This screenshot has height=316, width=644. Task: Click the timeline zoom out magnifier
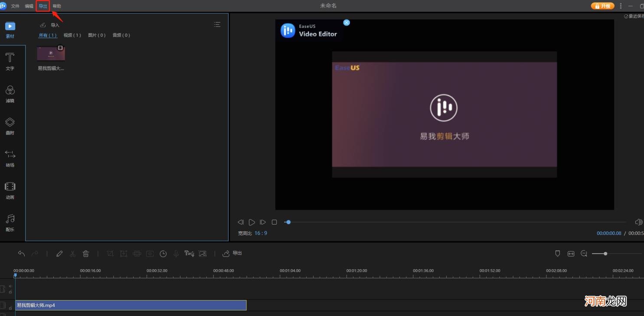[584, 254]
